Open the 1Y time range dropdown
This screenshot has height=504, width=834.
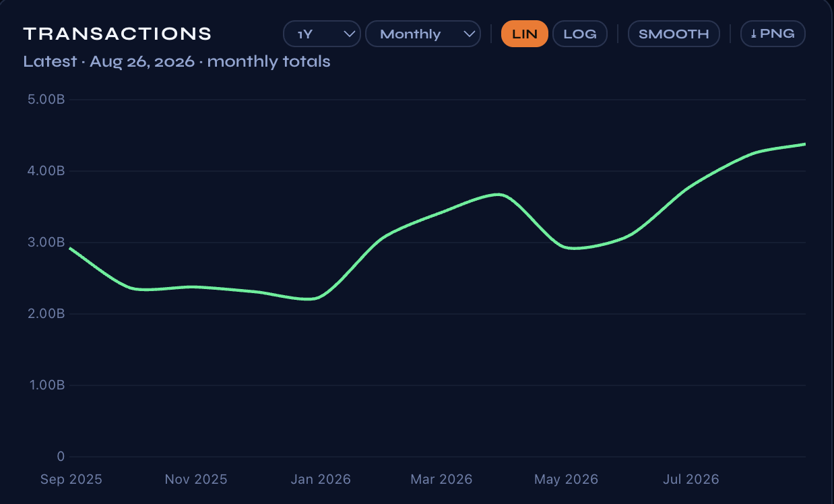click(x=322, y=34)
